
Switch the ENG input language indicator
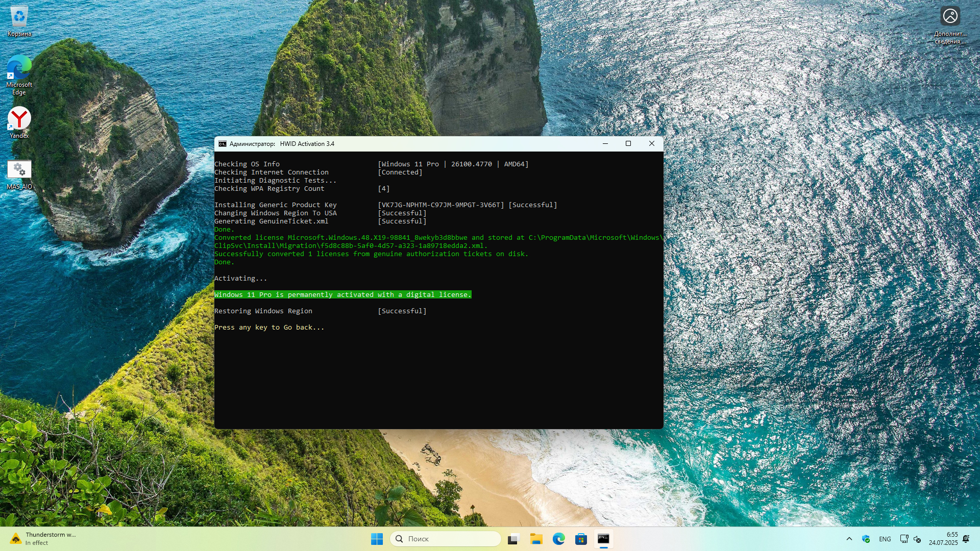point(885,539)
